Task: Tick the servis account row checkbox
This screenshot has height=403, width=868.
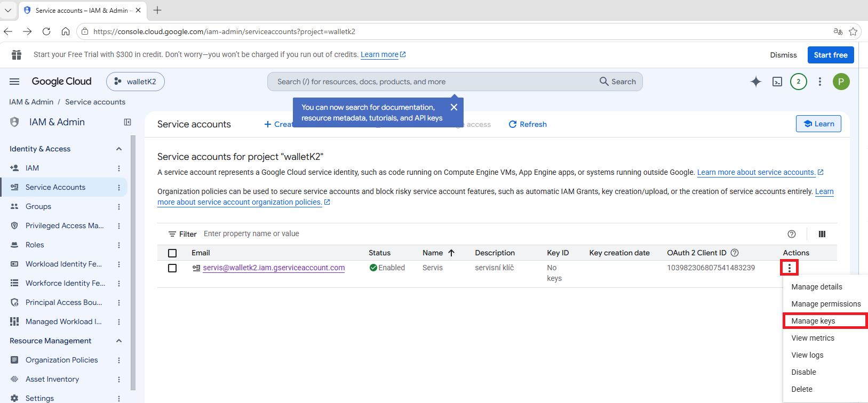Action: click(172, 268)
